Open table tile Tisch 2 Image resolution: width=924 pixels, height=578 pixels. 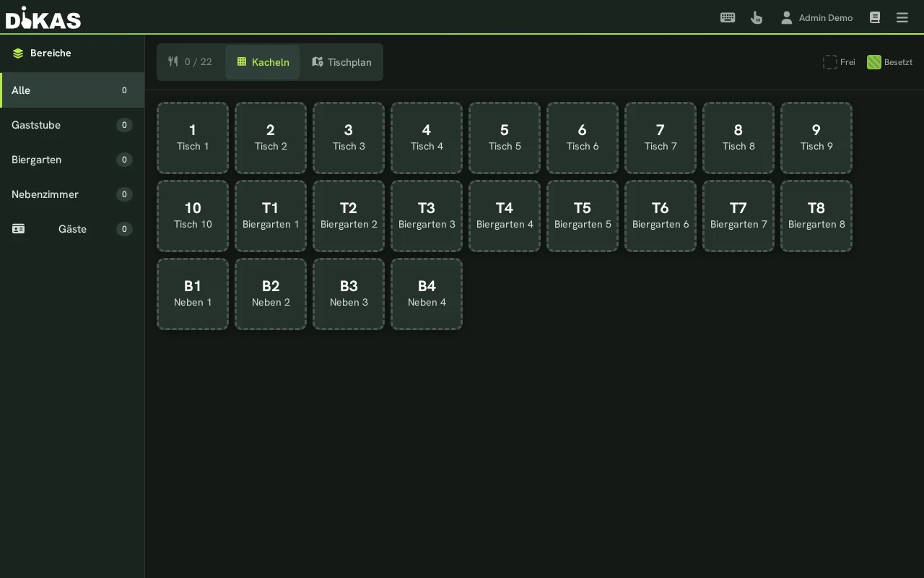coord(271,138)
